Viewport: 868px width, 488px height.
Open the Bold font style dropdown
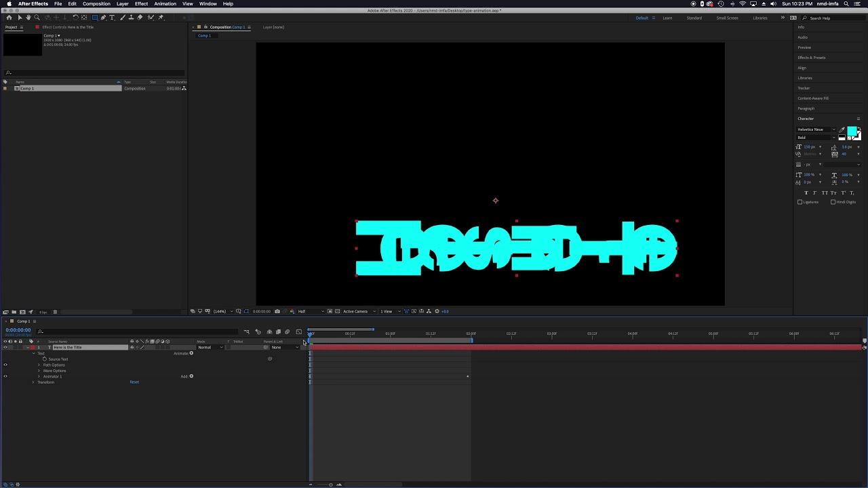[815, 138]
